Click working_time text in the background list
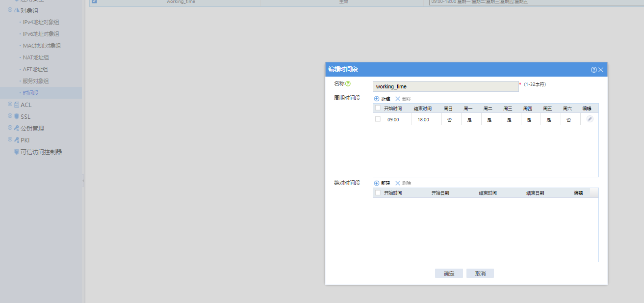 click(181, 2)
